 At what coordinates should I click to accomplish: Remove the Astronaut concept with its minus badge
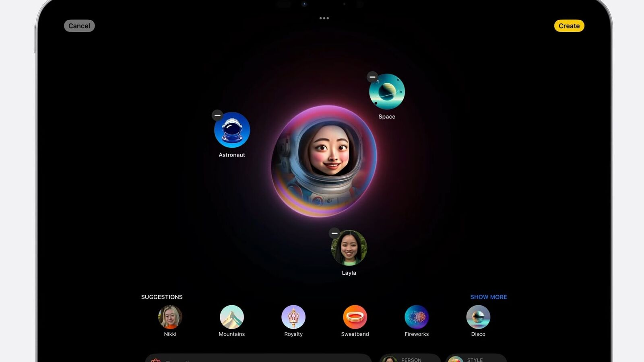217,115
